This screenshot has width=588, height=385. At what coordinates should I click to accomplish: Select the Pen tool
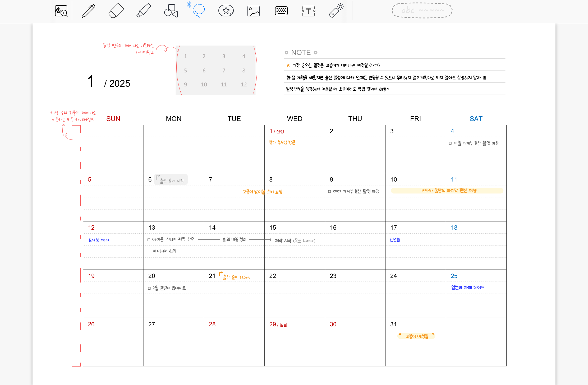(88, 11)
